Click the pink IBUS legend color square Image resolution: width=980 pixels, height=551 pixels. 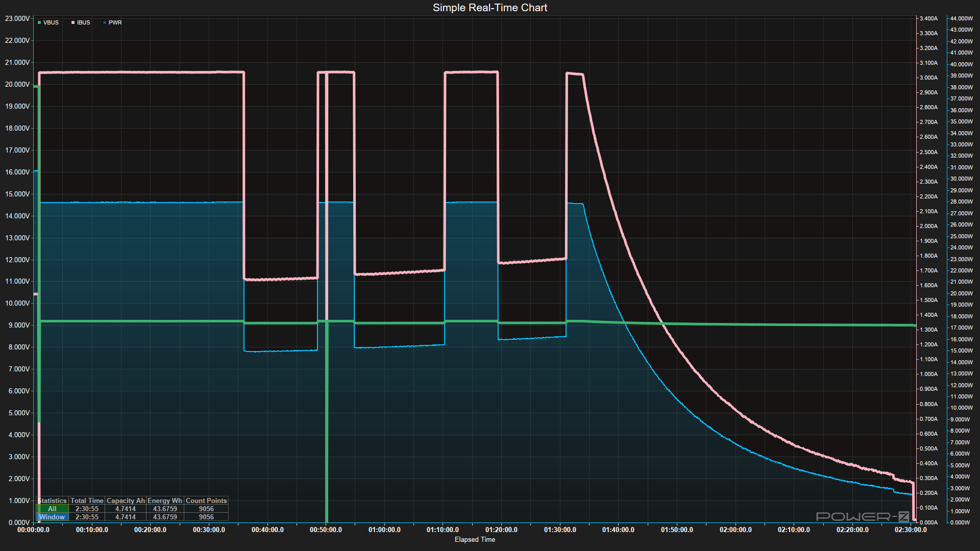click(73, 22)
